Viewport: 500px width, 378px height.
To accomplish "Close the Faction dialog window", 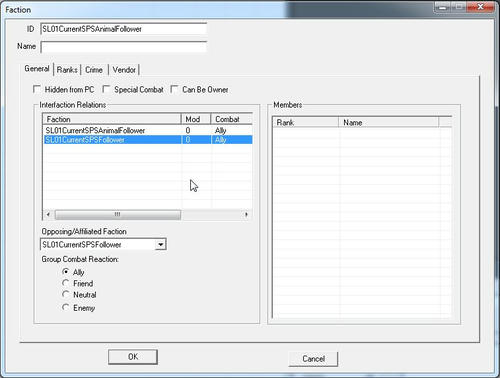I will click(x=480, y=7).
